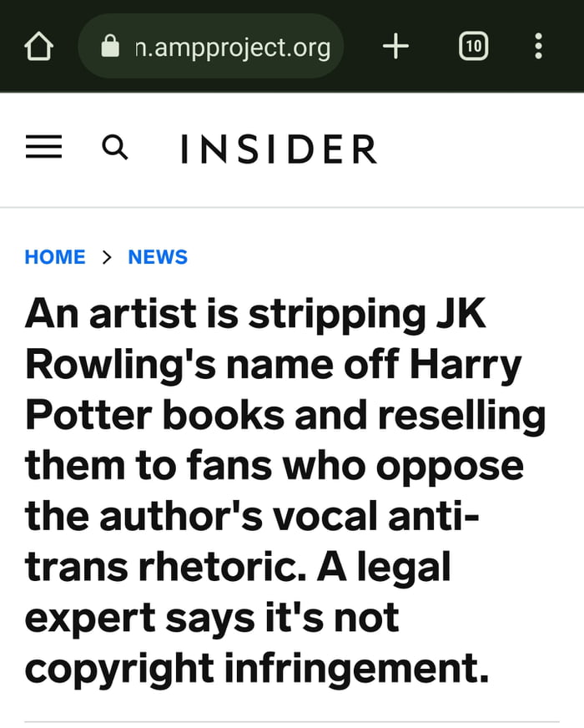This screenshot has height=728, width=584.
Task: Tap the browser home icon
Action: point(39,47)
